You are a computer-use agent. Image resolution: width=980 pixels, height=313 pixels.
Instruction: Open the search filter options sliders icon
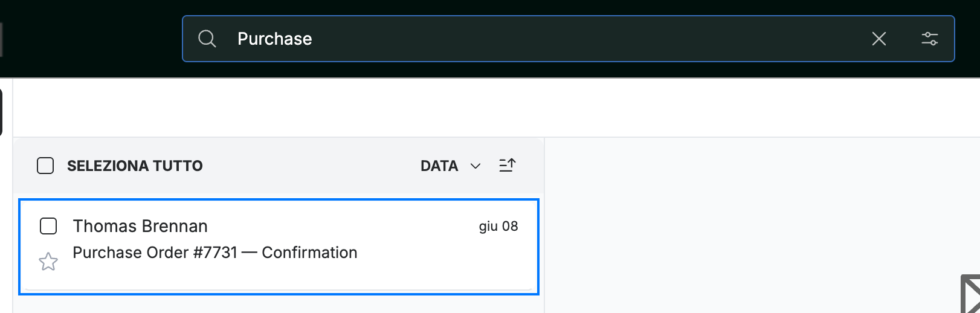(x=929, y=39)
